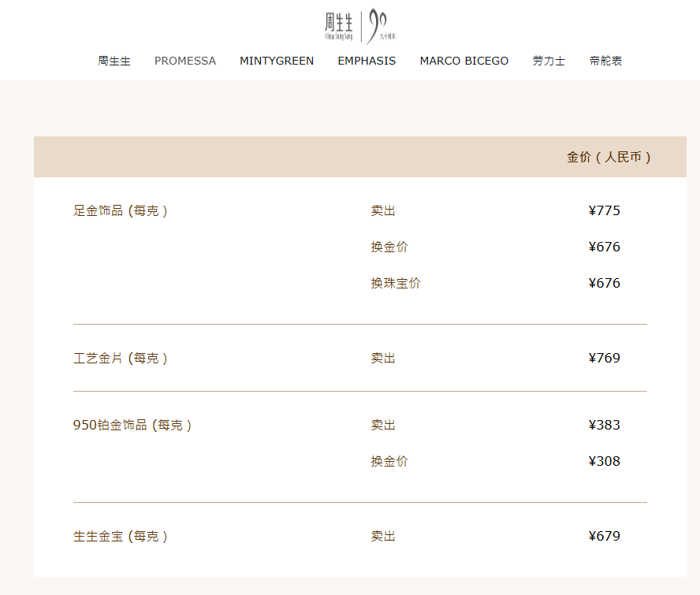700x595 pixels.
Task: Select the 换珠宝价 label
Action: coord(396,283)
